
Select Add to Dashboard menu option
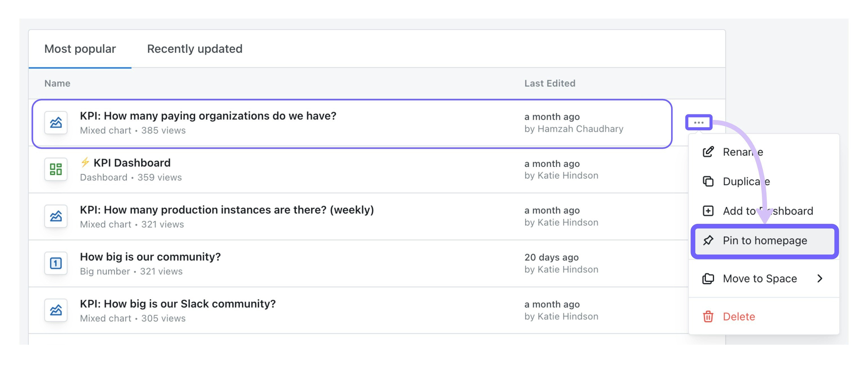pyautogui.click(x=768, y=211)
